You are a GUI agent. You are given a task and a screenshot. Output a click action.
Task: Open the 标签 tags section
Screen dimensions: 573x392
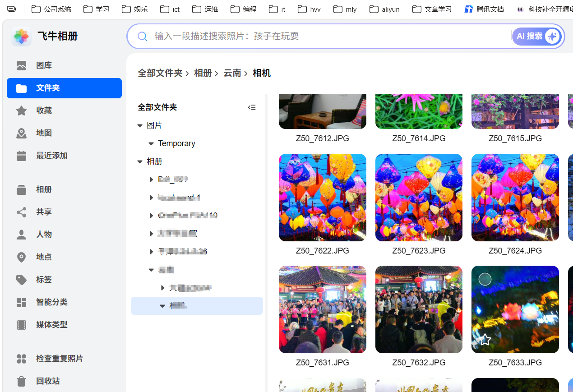pyautogui.click(x=64, y=280)
